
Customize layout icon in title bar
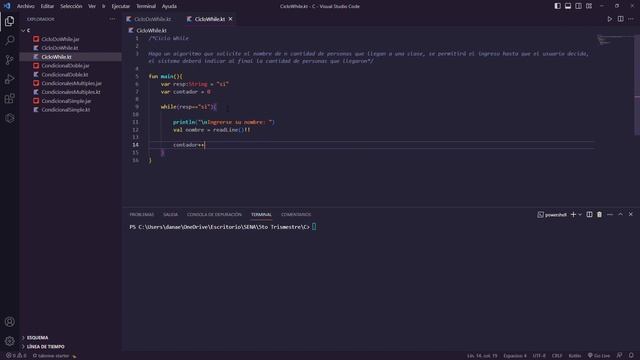click(589, 6)
